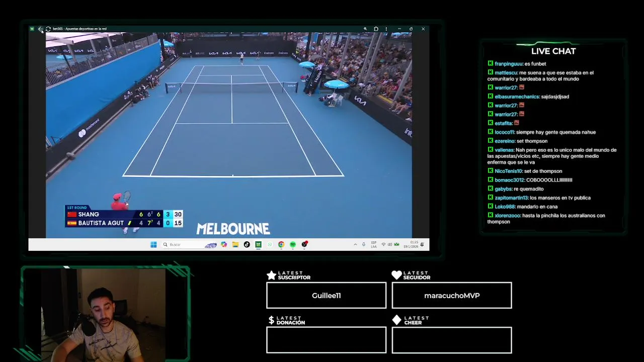Maximize the bet365 window
Screen dimensions: 644x362
coord(411,29)
